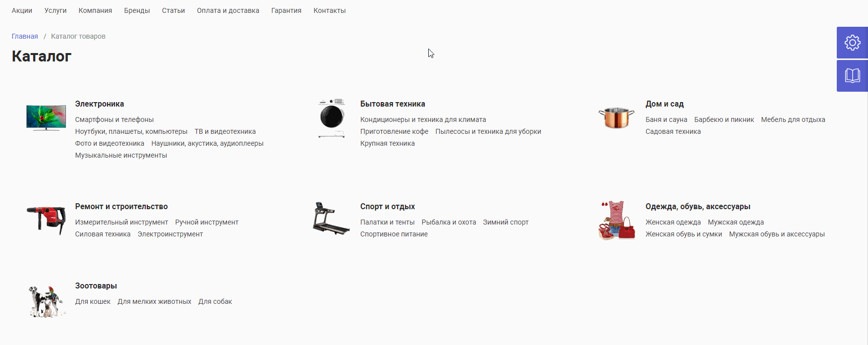
Task: Go to Контакты in top menu
Action: 330,10
